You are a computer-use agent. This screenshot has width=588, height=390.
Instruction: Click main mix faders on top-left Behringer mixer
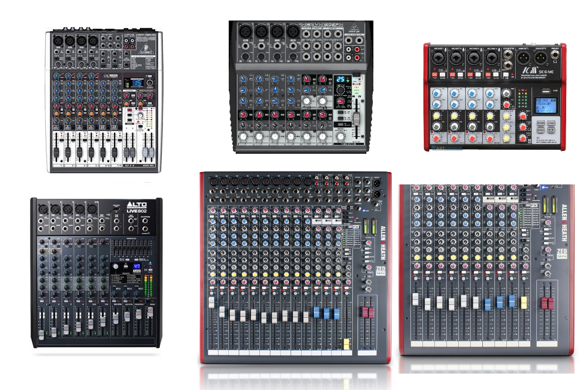click(146, 152)
